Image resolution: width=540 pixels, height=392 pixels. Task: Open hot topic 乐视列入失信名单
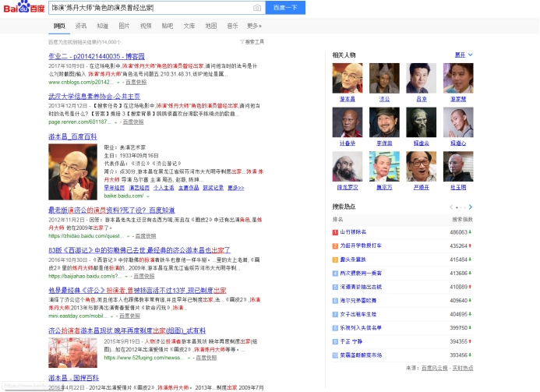(361, 328)
